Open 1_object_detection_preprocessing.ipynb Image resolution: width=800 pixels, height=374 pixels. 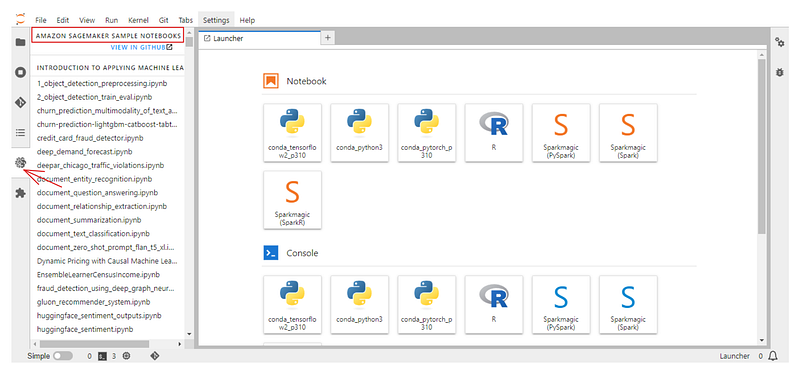pyautogui.click(x=103, y=83)
